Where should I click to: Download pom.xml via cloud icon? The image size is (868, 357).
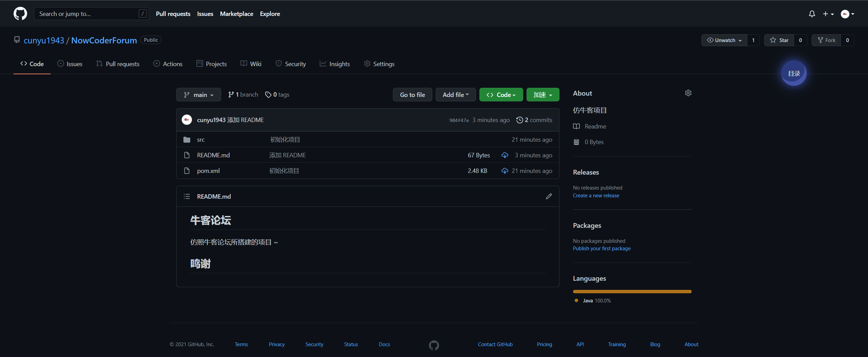[x=505, y=171]
